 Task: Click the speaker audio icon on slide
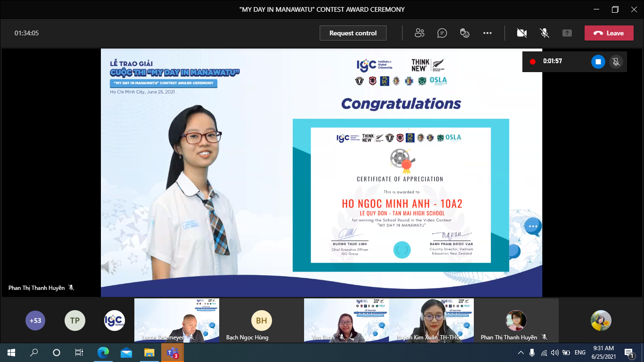point(109,267)
